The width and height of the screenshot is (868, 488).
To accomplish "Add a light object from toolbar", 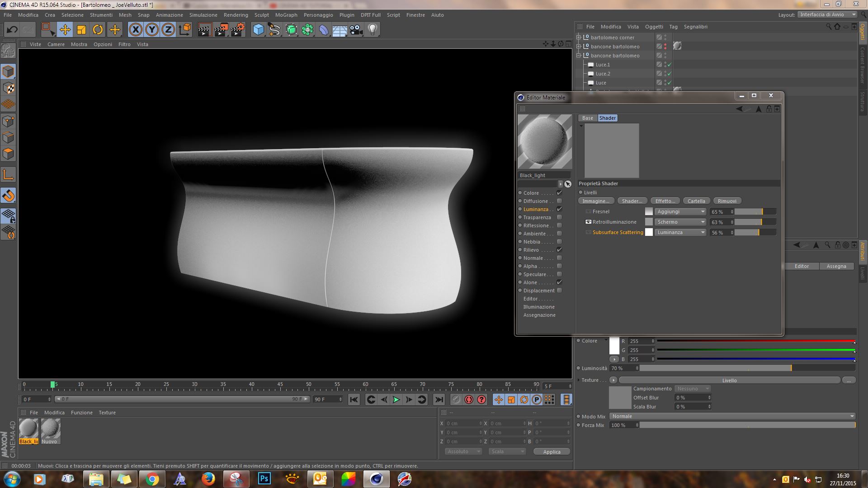I will 373,30.
